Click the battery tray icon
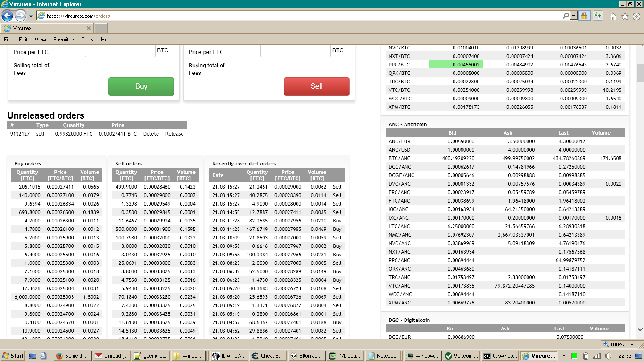The image size is (644, 362). pos(586,356)
